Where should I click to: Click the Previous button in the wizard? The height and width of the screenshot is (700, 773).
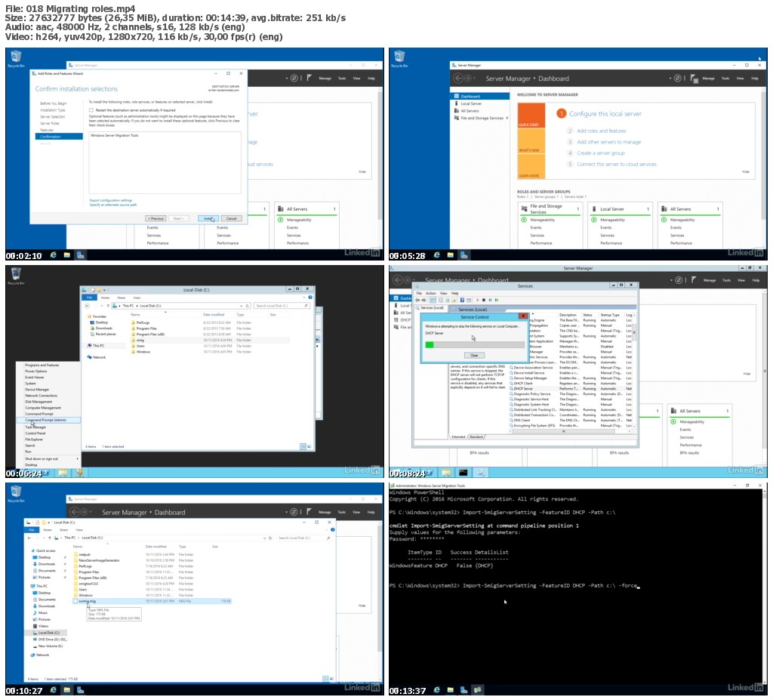[x=156, y=218]
